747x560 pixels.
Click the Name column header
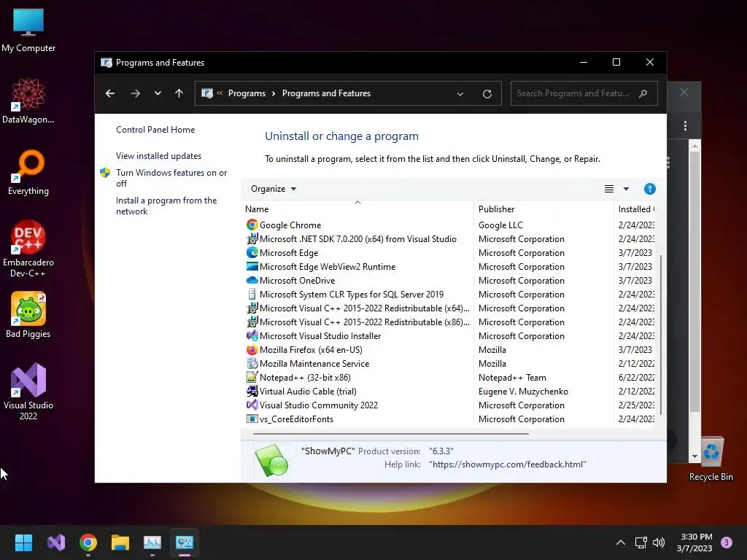pyautogui.click(x=357, y=209)
